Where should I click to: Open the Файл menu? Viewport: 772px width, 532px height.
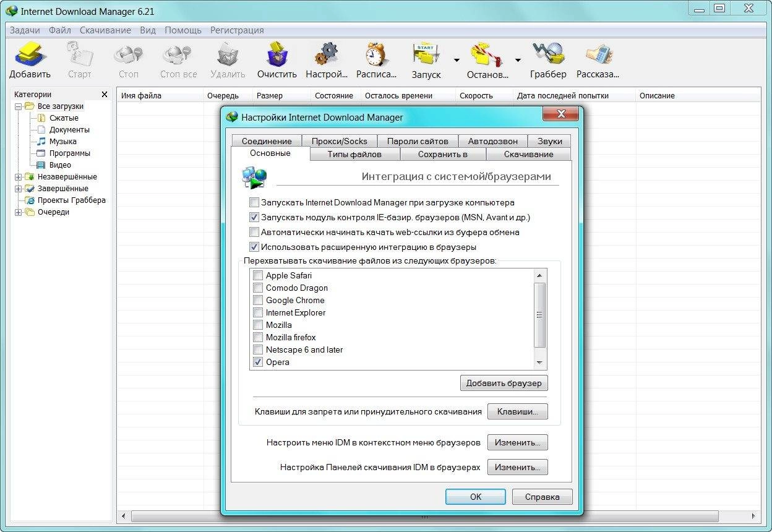tap(60, 30)
